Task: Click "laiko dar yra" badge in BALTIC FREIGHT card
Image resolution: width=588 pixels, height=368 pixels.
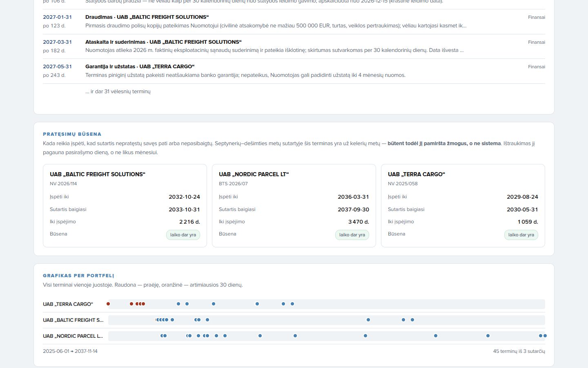Action: point(183,235)
